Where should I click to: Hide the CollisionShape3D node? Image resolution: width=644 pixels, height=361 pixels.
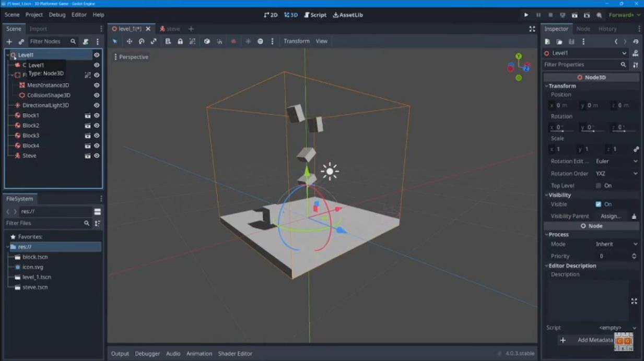coord(97,95)
